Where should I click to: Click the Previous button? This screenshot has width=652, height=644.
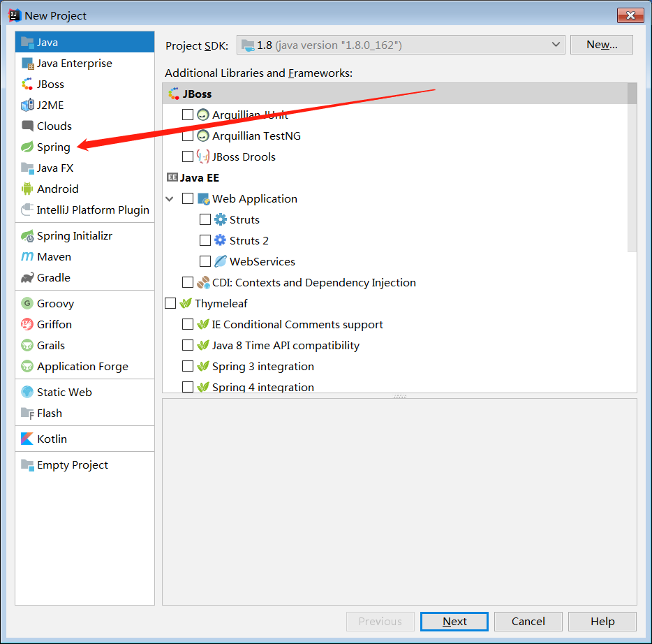(380, 621)
